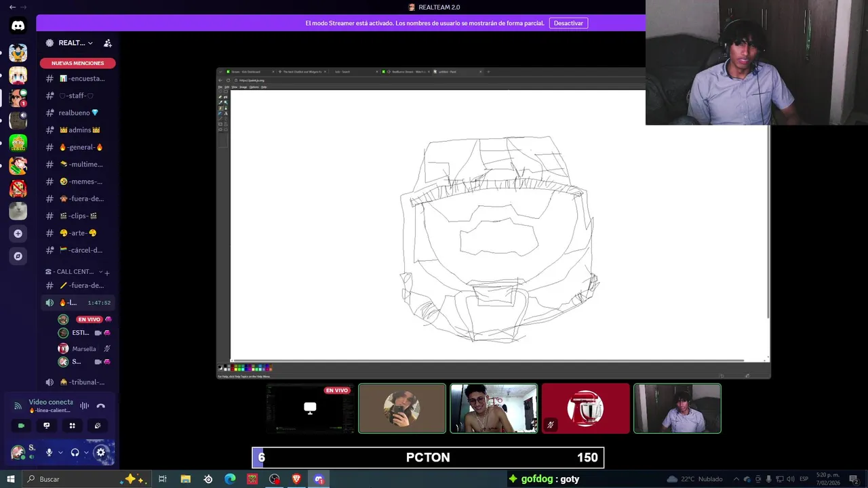
Task: Click the Windows Start button
Action: (11, 479)
